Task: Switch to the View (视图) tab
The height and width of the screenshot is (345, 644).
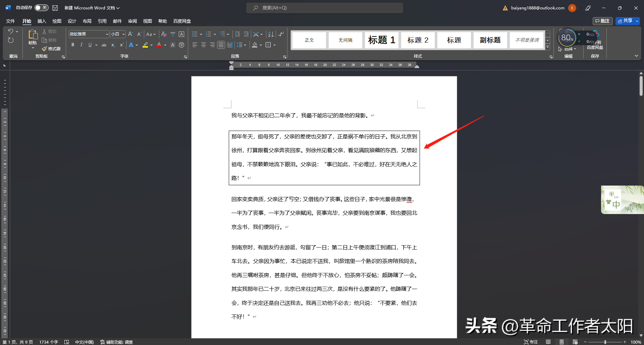Action: coord(147,21)
